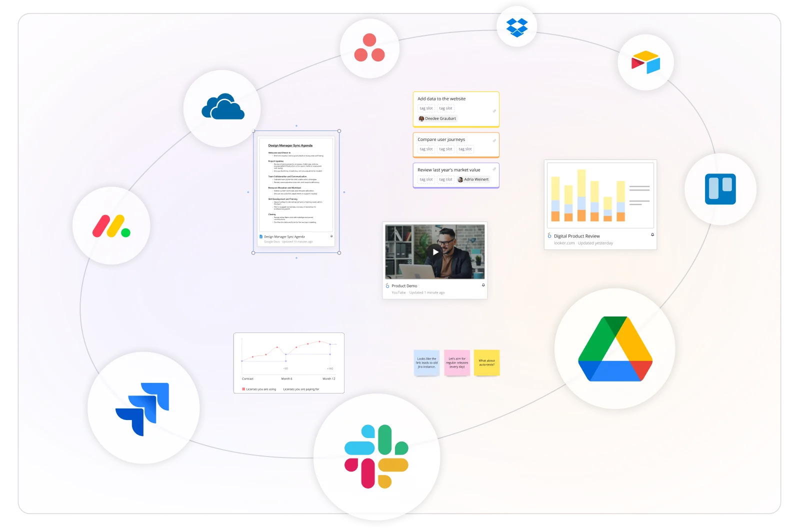The width and height of the screenshot is (798, 532).
Task: Click the Adria Weinert assignee chip
Action: [473, 179]
